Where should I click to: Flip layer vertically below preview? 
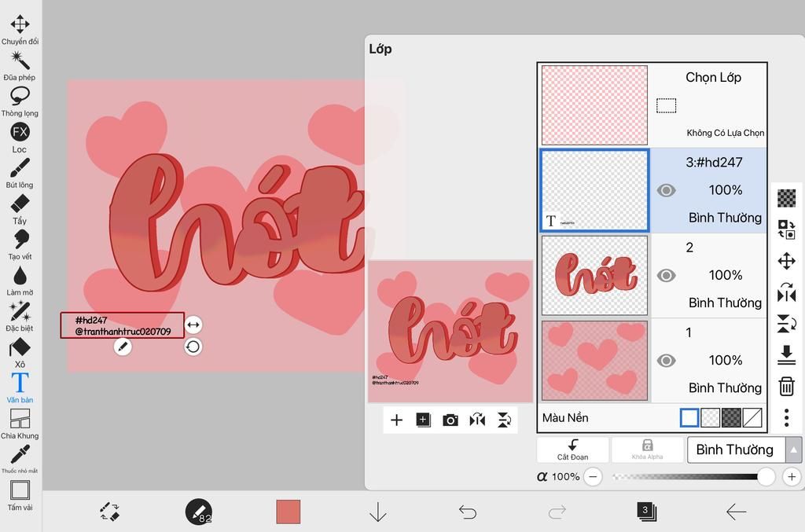click(504, 420)
